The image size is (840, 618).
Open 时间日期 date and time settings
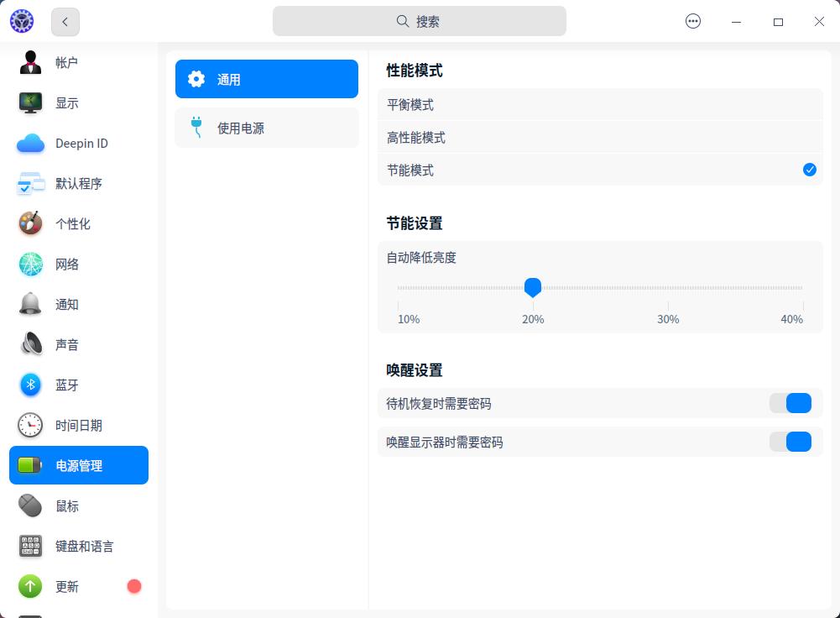point(30,425)
